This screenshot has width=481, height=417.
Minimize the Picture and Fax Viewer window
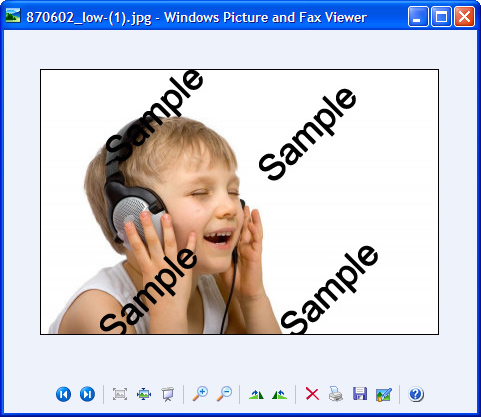[x=418, y=17]
